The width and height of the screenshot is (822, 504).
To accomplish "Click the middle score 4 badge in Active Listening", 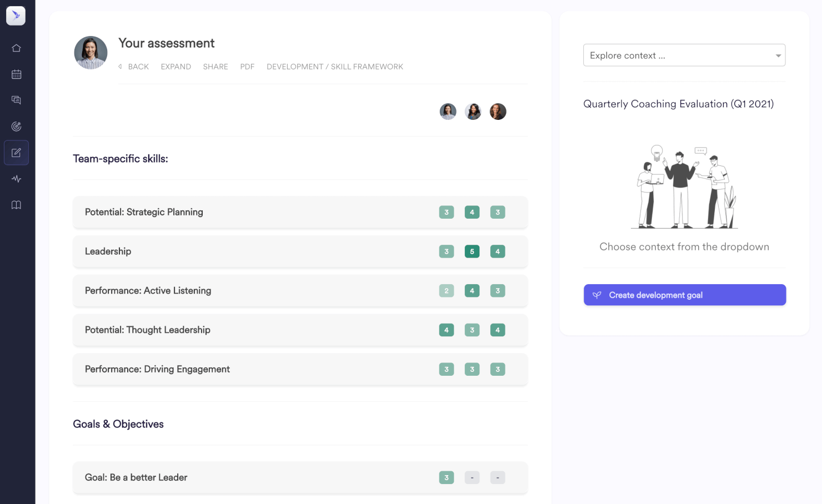I will [472, 291].
